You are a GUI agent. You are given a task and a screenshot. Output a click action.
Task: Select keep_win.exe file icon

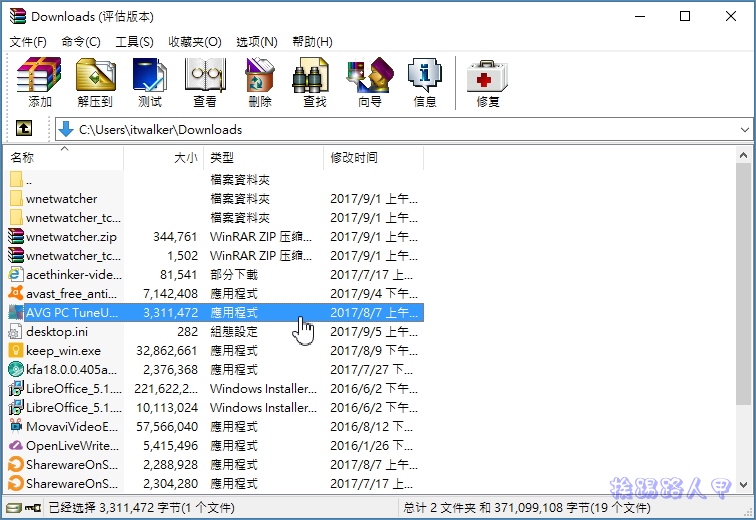coord(15,350)
